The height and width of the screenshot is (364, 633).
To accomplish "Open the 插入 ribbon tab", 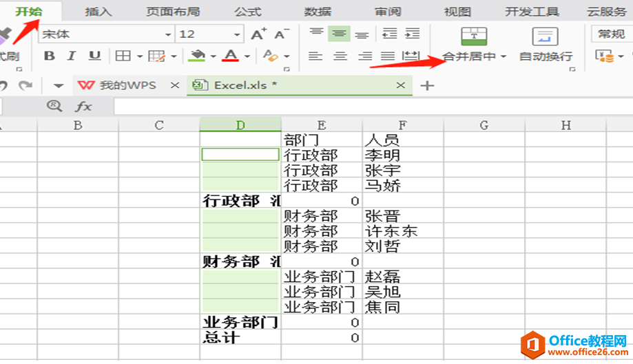I will click(98, 11).
